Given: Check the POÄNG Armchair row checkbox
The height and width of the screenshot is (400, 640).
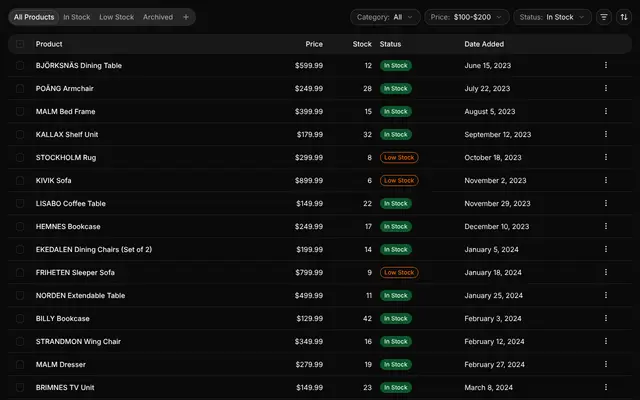Looking at the screenshot, I should [x=20, y=89].
